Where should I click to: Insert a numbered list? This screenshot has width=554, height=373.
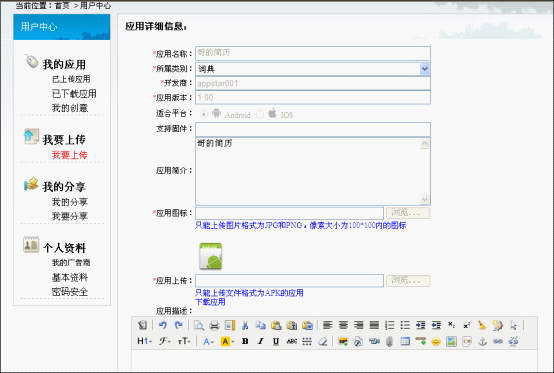(390, 325)
